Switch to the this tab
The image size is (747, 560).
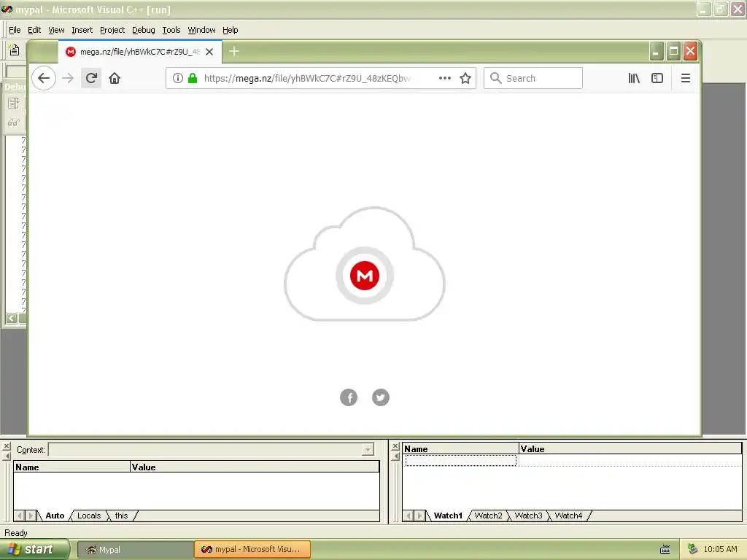pos(122,516)
